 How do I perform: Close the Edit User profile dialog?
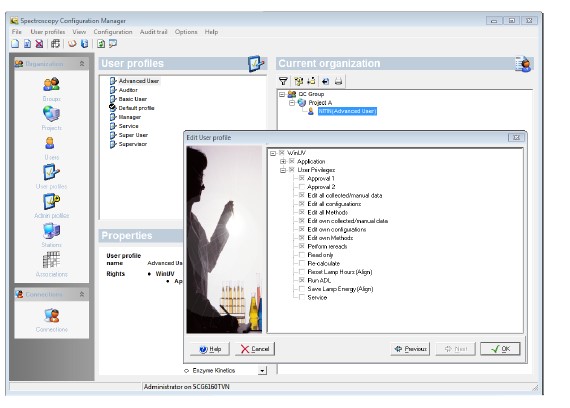516,137
